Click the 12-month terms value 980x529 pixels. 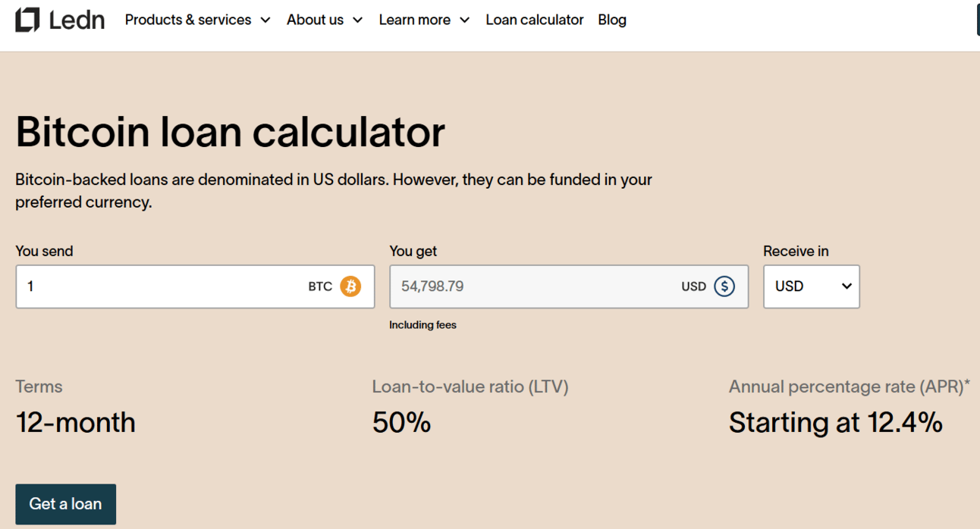(x=76, y=422)
